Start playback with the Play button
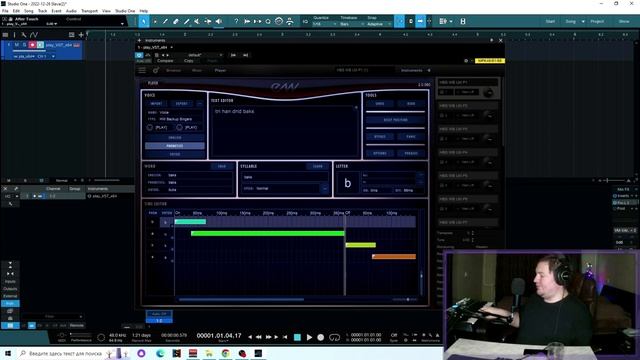The width and height of the screenshot is (640, 360). (x=309, y=337)
